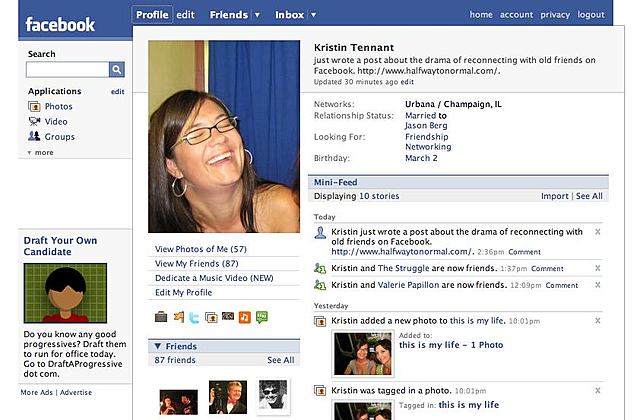Image resolution: width=640 pixels, height=420 pixels.
Task: Open the Photos application icon in the sidebar
Action: (x=34, y=107)
